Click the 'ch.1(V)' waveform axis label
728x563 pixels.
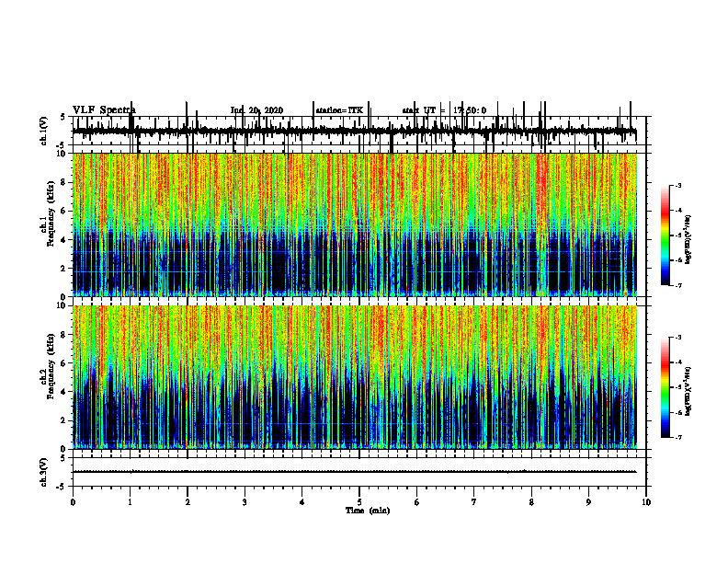click(44, 131)
